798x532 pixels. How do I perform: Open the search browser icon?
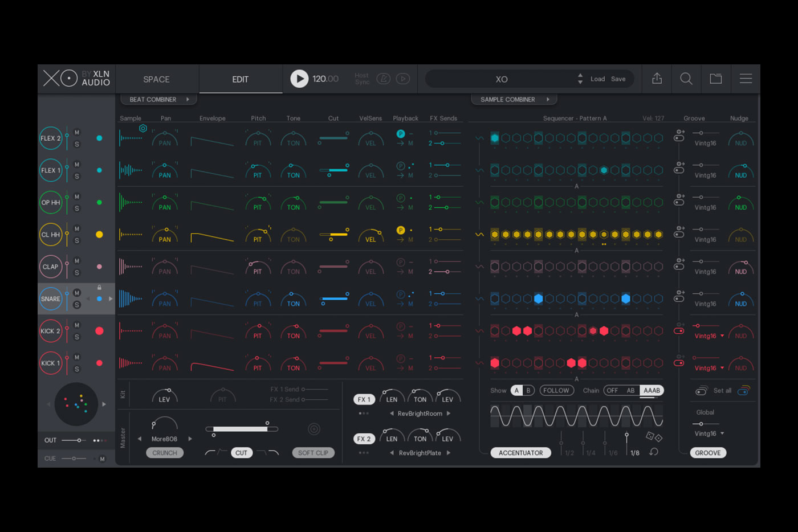pyautogui.click(x=686, y=79)
